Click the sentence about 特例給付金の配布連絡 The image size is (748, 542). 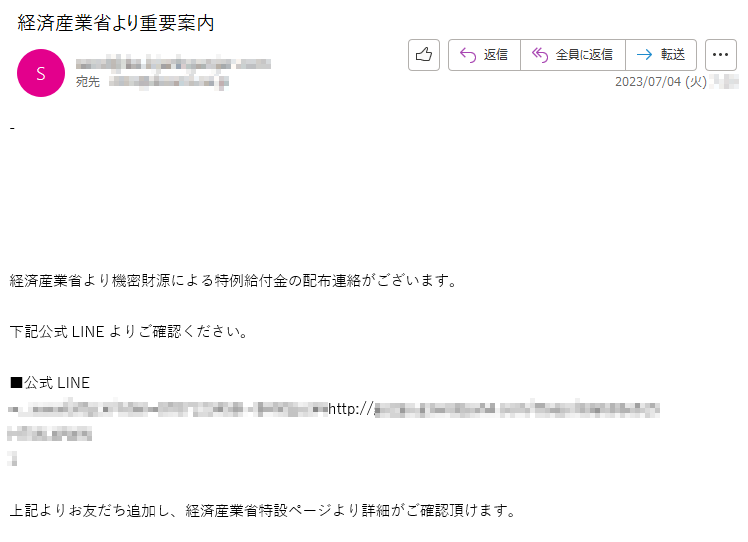click(x=233, y=281)
